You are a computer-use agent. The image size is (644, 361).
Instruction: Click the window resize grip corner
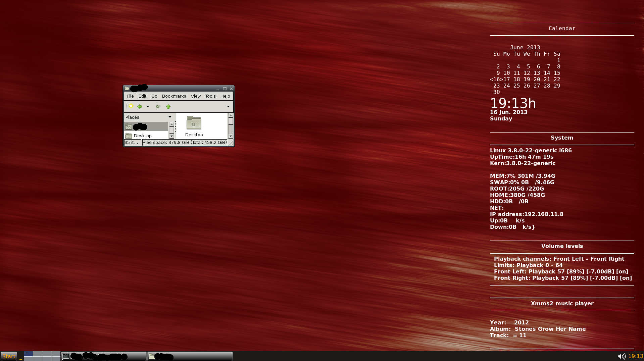click(231, 143)
